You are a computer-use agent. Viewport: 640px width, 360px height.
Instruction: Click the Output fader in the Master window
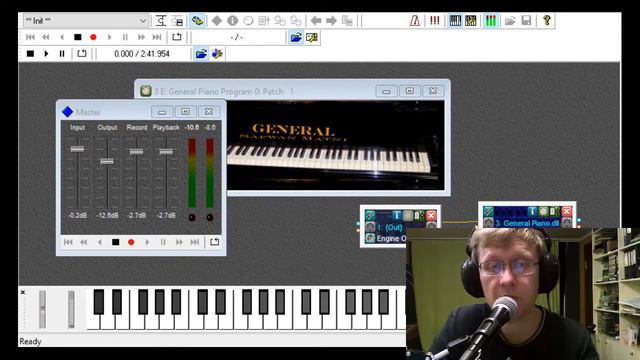[x=107, y=161]
